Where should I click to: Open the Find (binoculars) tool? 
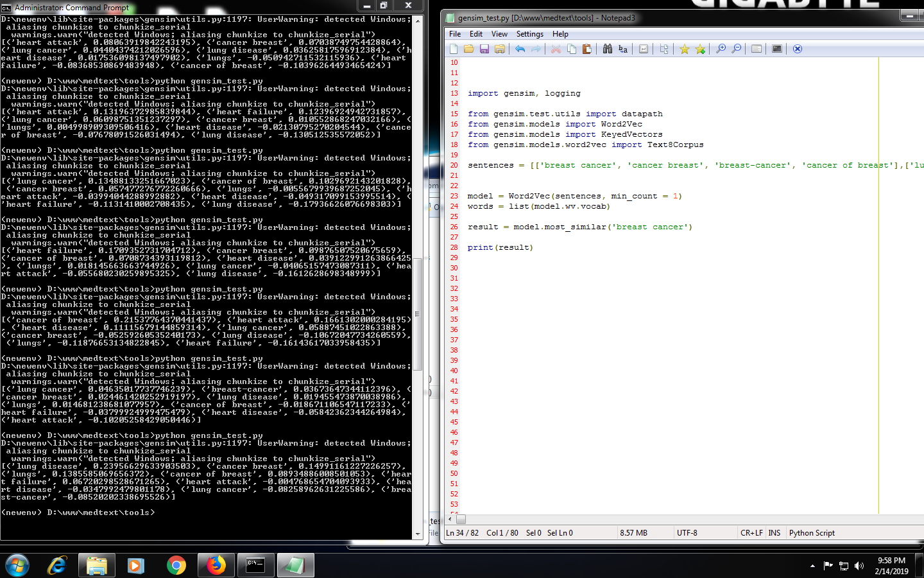click(x=607, y=49)
